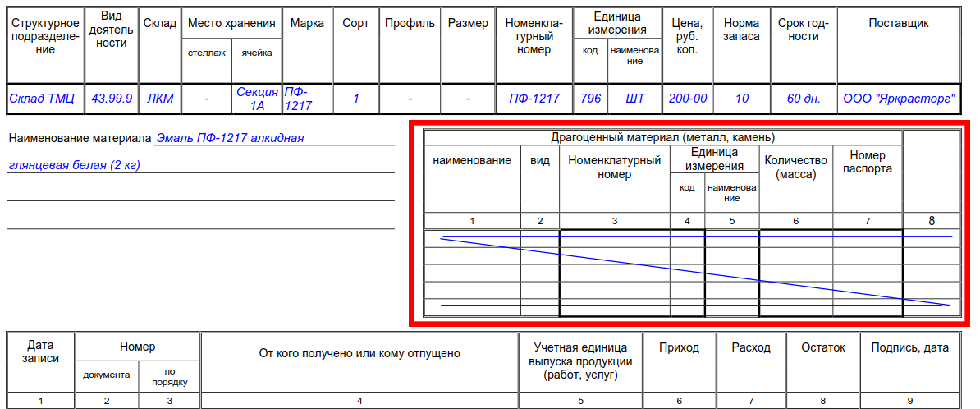Click the material name 'Эмаль ПФ-1217 алкидная'
Viewport: 980px width, 409px height.
pos(230,138)
